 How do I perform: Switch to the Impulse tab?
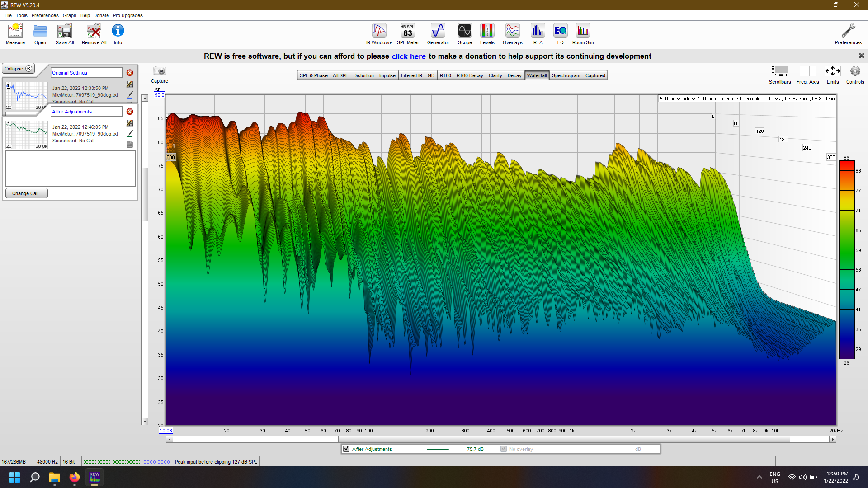pyautogui.click(x=387, y=75)
